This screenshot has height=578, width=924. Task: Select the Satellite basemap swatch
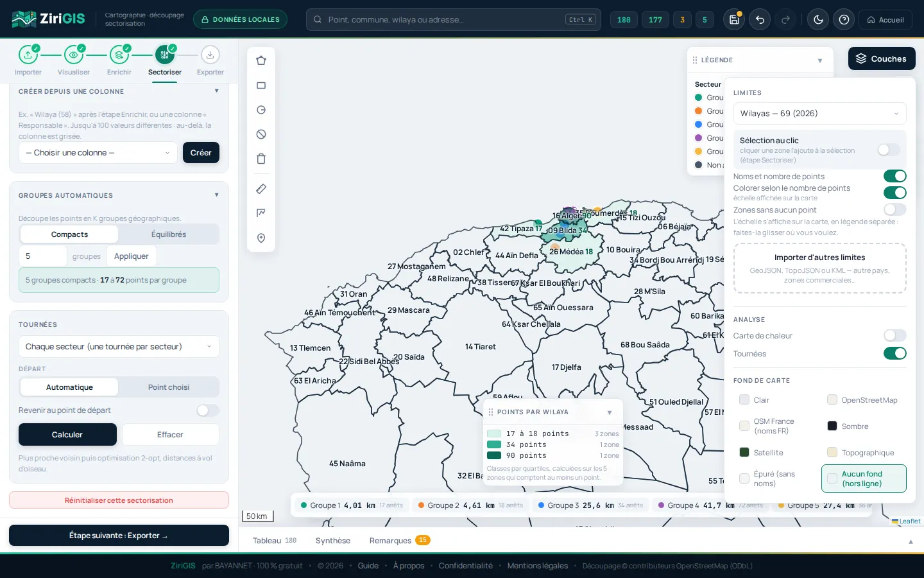744,453
